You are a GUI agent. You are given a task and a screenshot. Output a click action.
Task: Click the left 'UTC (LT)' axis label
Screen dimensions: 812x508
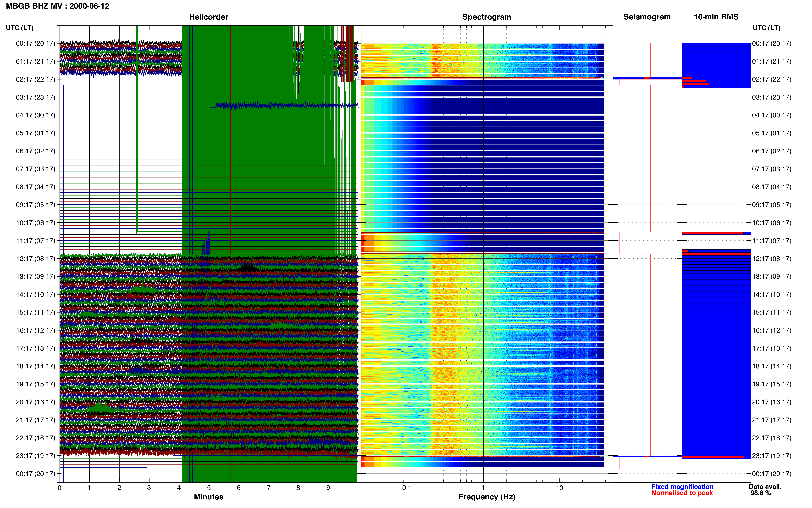pos(20,28)
